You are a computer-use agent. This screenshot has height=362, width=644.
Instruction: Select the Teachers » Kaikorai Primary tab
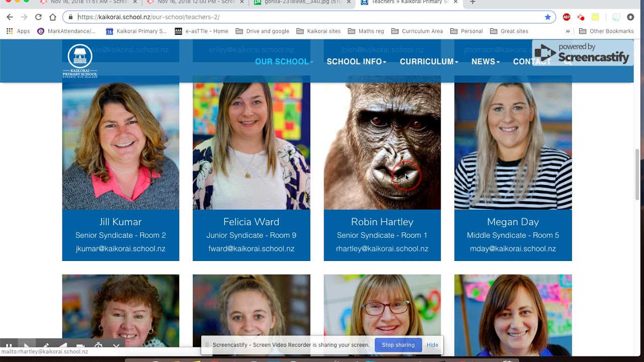[409, 2]
